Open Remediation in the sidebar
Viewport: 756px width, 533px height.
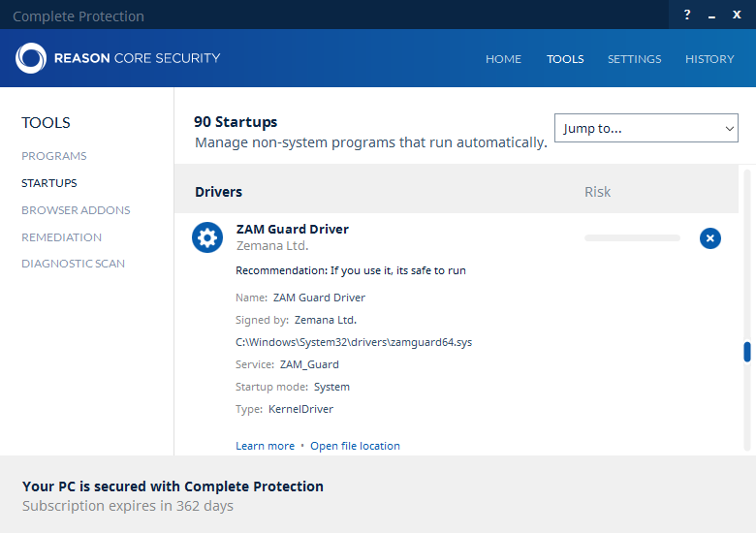pyautogui.click(x=61, y=237)
